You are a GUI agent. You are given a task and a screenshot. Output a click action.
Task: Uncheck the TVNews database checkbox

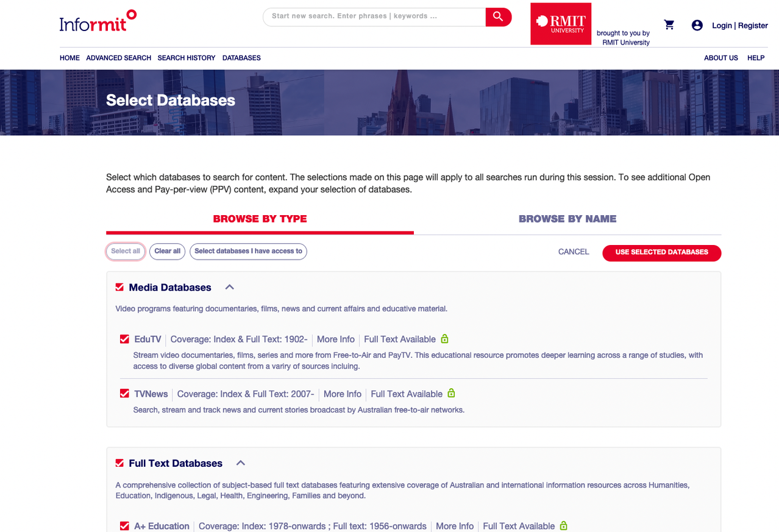point(125,393)
